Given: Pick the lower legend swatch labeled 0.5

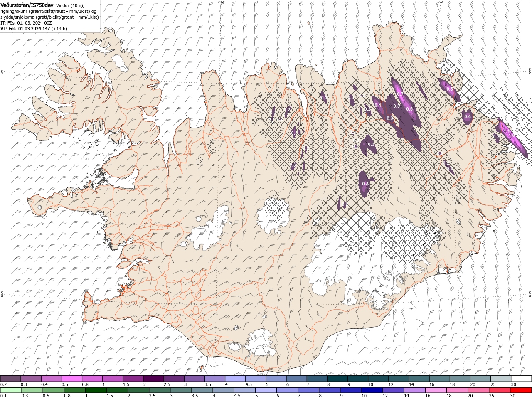Looking at the screenshot, I should (53, 390).
